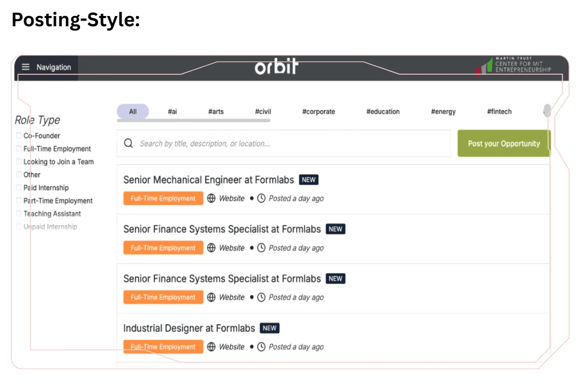Filter by #corporate tag
Screen dimensions: 581x392
coord(319,111)
